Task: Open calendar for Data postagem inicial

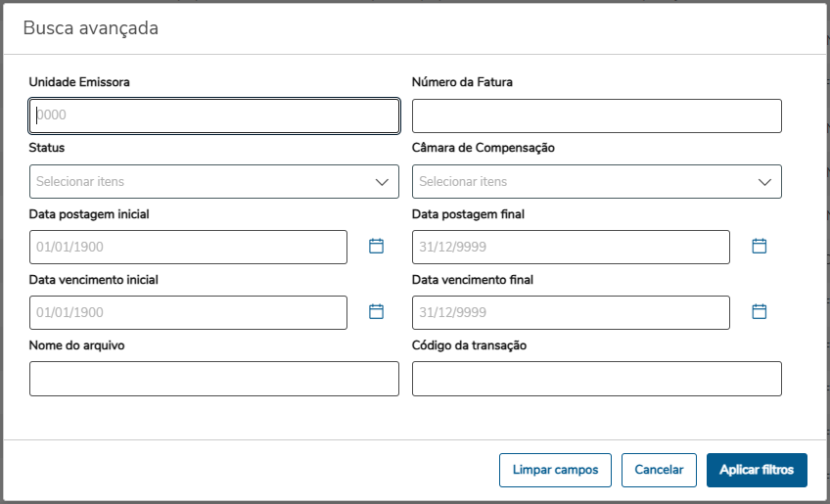Action: tap(376, 247)
